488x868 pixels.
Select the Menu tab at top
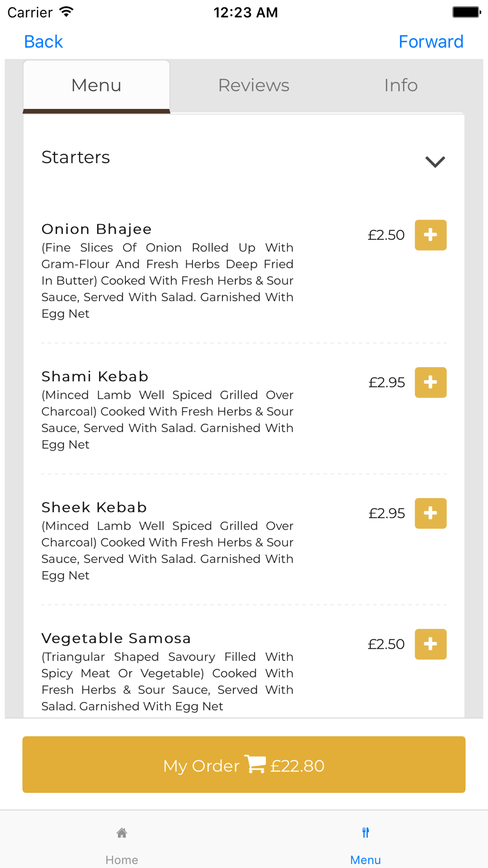(97, 86)
